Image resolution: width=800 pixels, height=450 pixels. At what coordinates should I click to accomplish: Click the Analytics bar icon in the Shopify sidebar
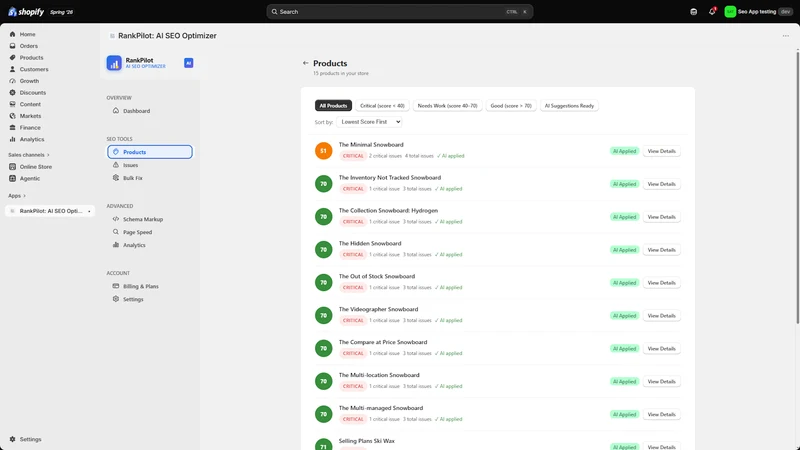point(12,139)
